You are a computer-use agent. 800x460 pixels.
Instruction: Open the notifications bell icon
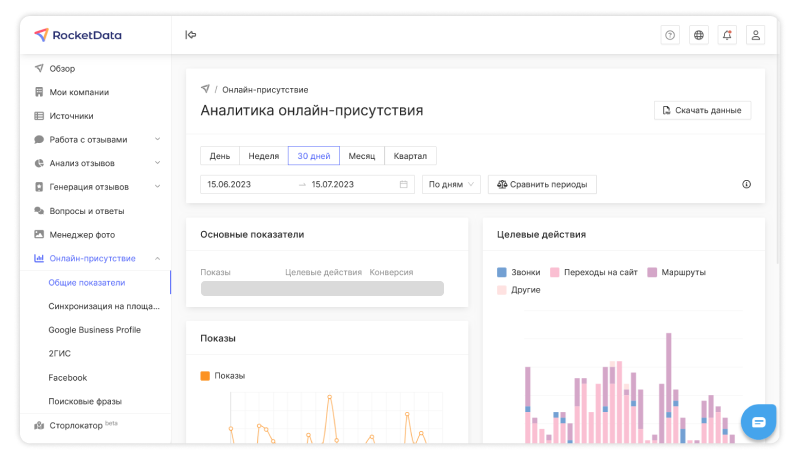727,35
